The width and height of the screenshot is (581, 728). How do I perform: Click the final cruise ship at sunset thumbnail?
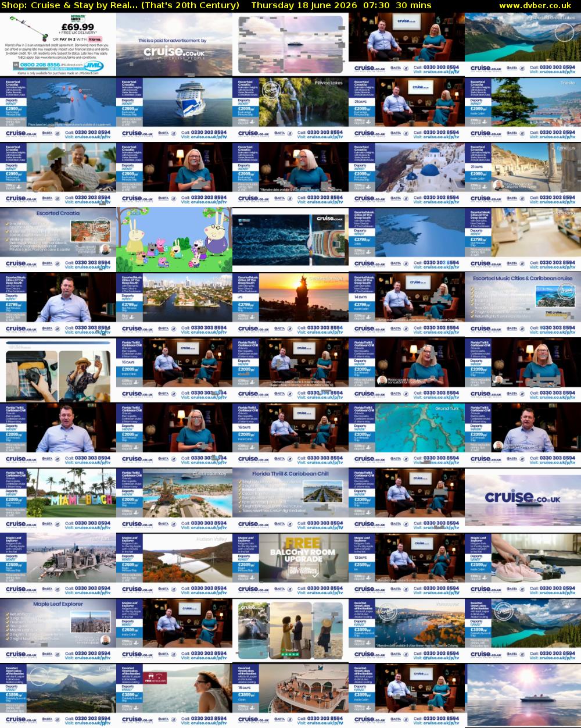pyautogui.click(x=523, y=695)
